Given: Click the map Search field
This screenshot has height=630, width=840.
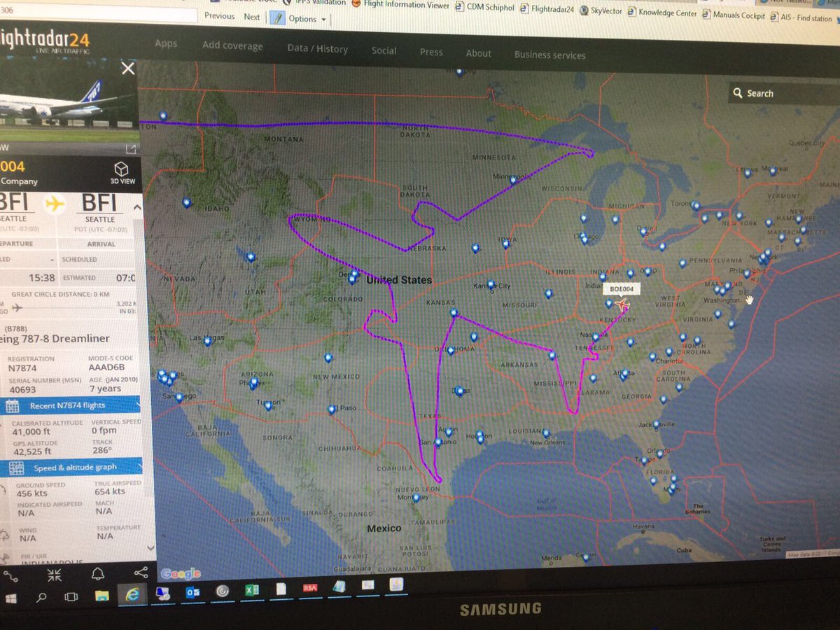Looking at the screenshot, I should tap(784, 93).
